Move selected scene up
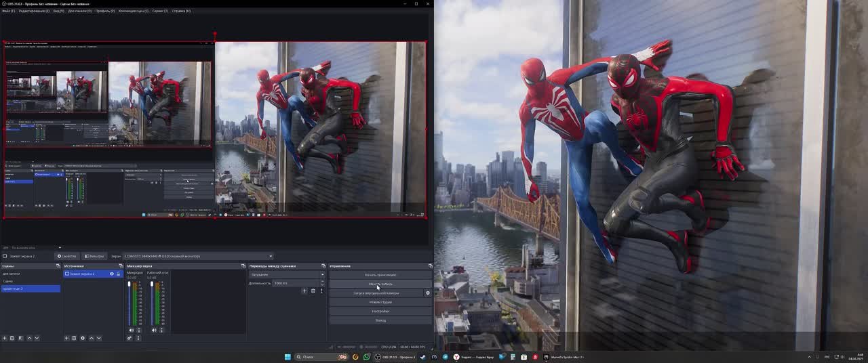The height and width of the screenshot is (363, 868). click(x=28, y=338)
